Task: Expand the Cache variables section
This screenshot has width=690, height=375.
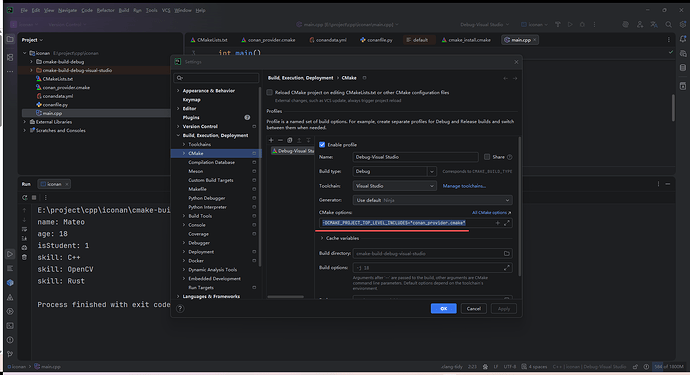Action: click(x=322, y=239)
